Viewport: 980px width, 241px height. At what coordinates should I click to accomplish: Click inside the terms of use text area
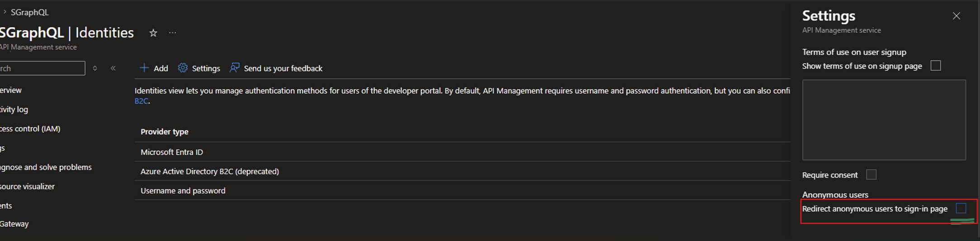[x=884, y=120]
